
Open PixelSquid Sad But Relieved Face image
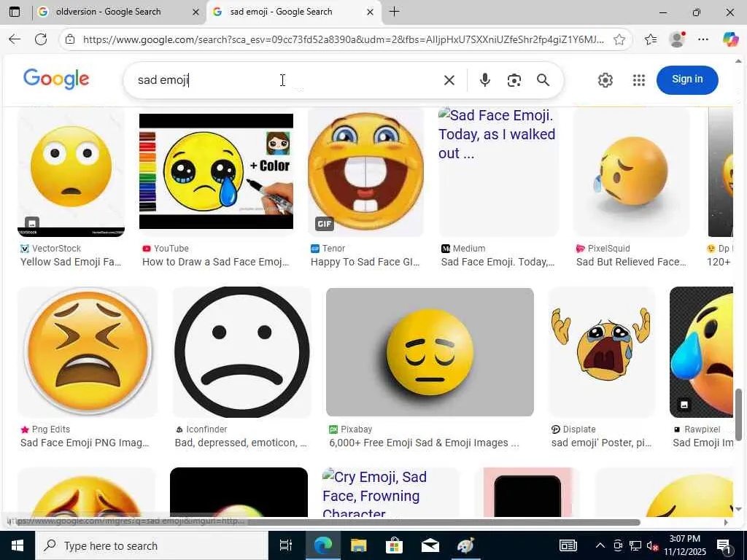[631, 172]
